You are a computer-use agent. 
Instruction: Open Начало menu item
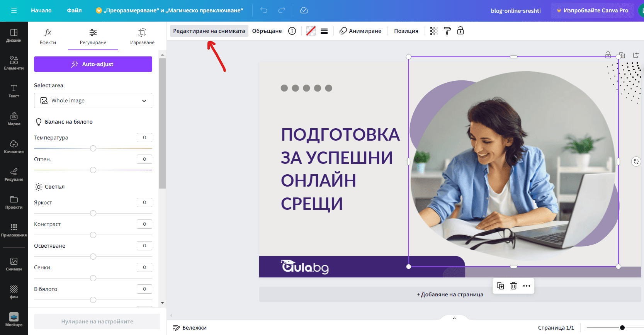(x=41, y=10)
